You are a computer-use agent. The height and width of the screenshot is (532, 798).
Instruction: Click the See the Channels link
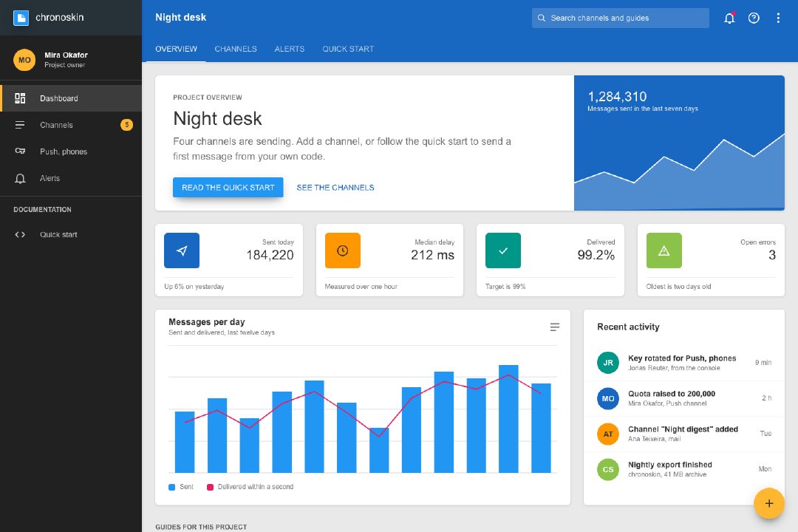(335, 188)
